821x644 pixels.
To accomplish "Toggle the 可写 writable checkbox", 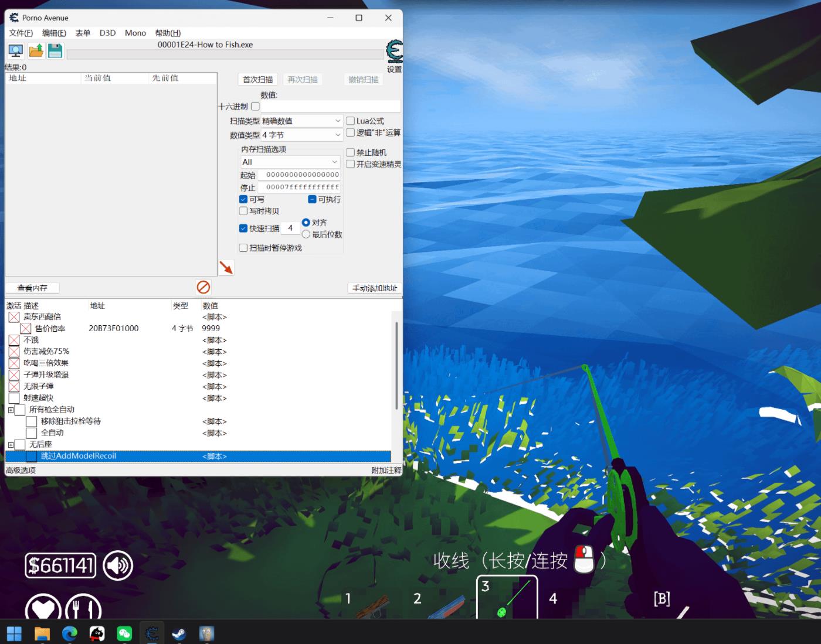I will 243,199.
